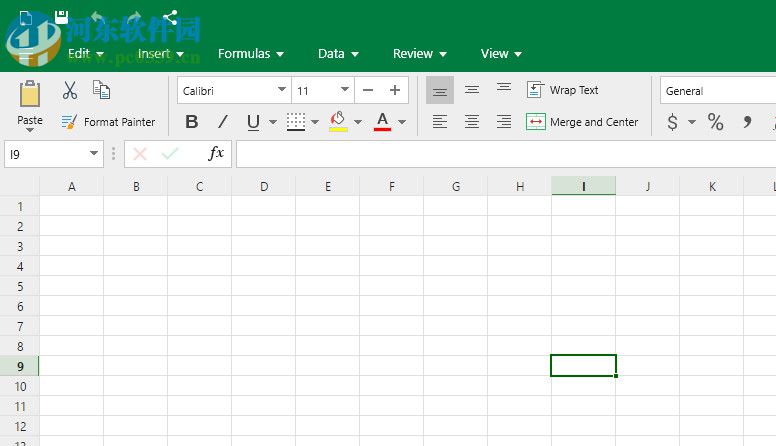776x446 pixels.
Task: Open the underline style dropdown arrow
Action: [x=273, y=122]
